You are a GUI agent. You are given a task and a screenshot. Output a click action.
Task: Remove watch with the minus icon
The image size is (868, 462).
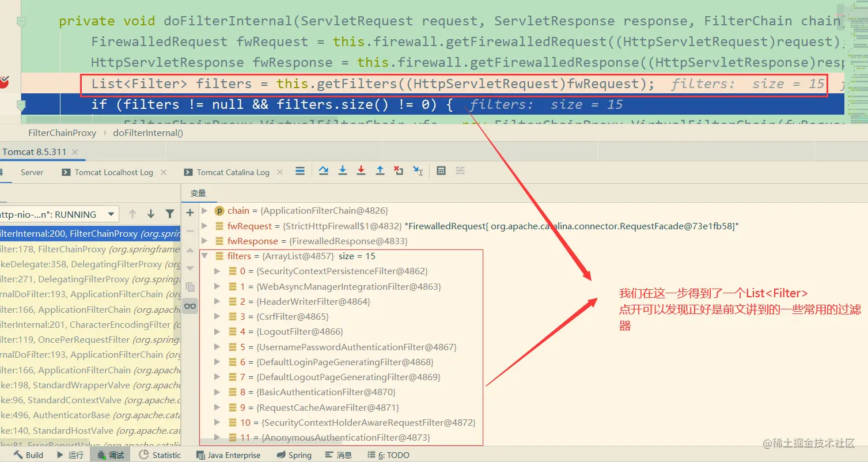point(190,231)
